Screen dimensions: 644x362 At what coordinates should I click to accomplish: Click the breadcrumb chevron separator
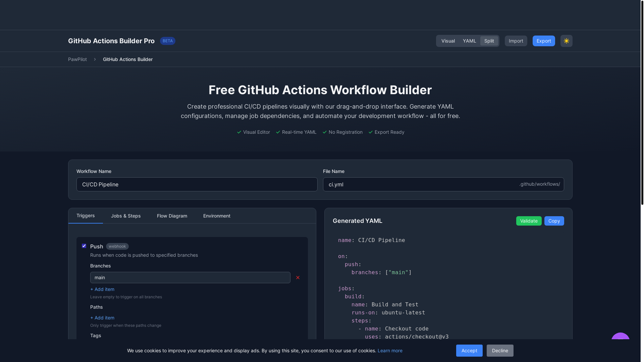tap(95, 59)
